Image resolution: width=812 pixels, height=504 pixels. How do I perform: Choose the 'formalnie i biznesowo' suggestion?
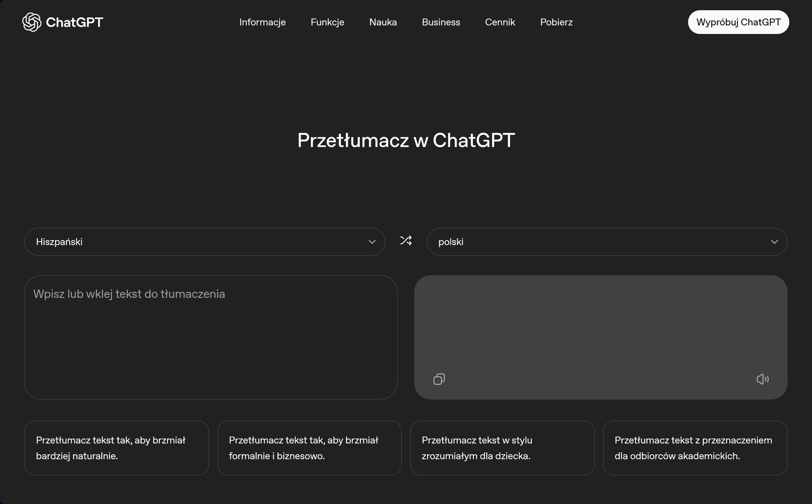click(309, 448)
